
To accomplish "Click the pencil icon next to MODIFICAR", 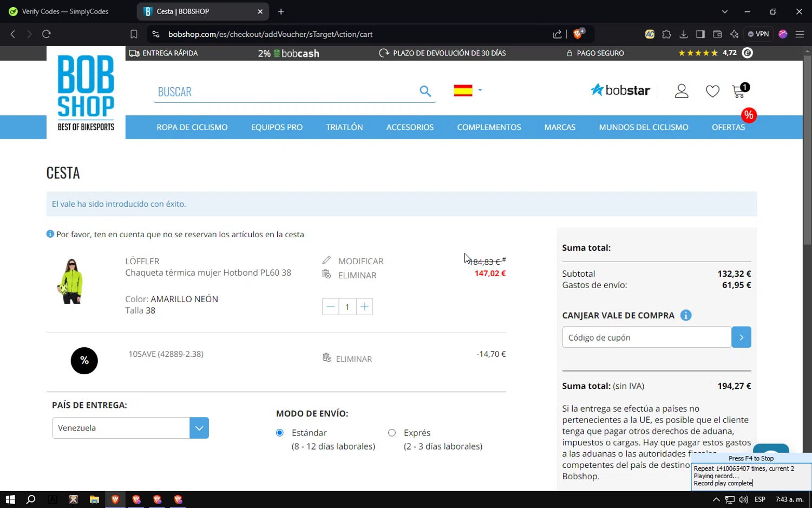I will pos(326,260).
